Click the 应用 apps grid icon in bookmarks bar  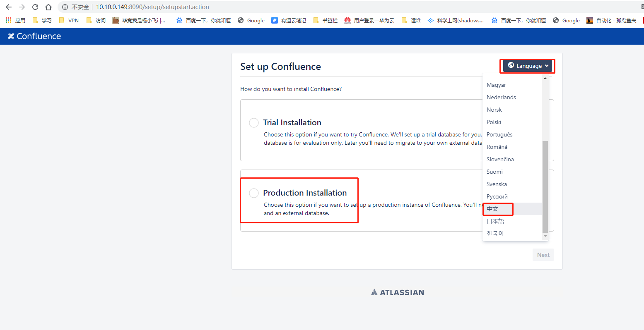click(x=8, y=20)
